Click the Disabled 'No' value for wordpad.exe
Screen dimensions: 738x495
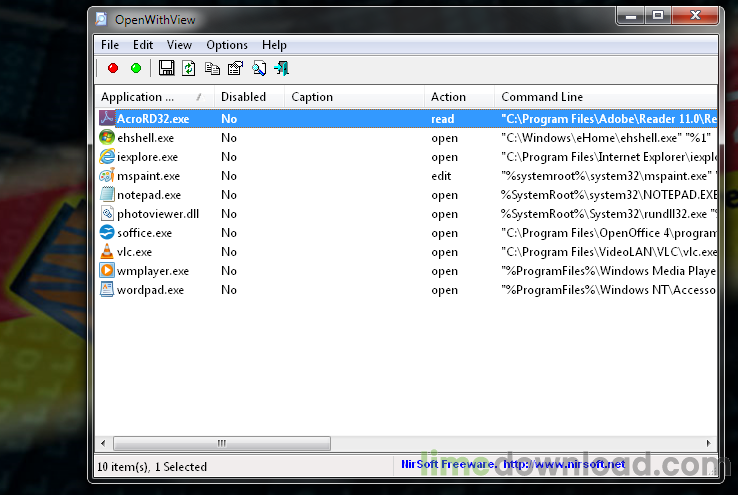pyautogui.click(x=229, y=290)
